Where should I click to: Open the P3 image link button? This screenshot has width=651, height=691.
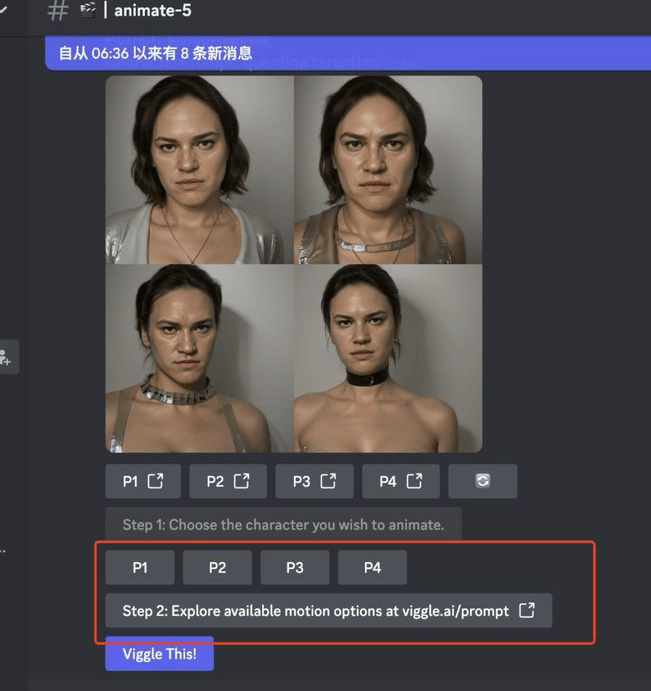(x=314, y=481)
